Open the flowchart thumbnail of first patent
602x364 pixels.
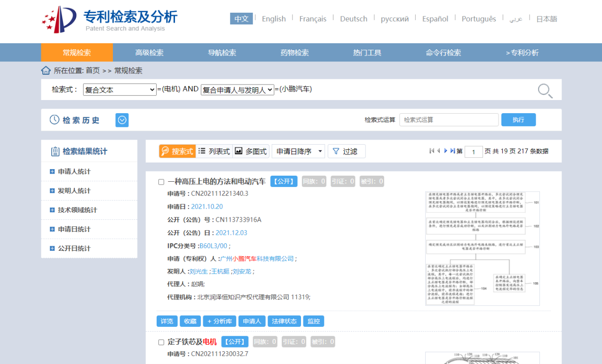point(483,248)
